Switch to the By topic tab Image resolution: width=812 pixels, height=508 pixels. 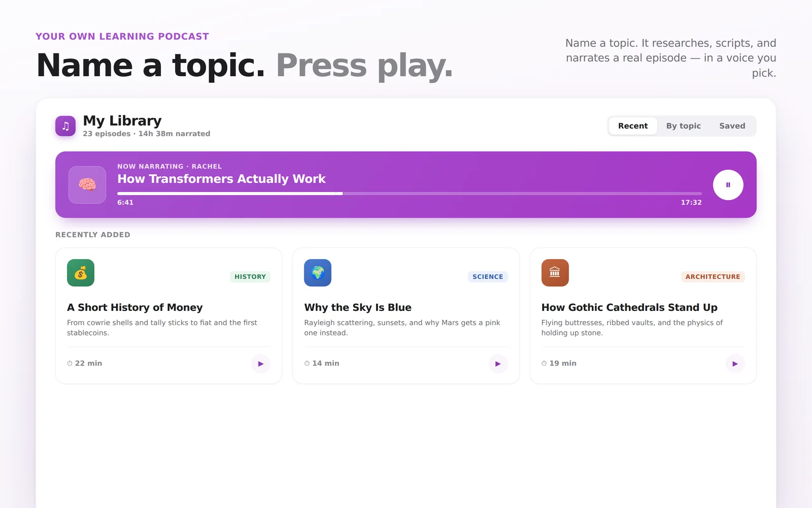pyautogui.click(x=683, y=126)
